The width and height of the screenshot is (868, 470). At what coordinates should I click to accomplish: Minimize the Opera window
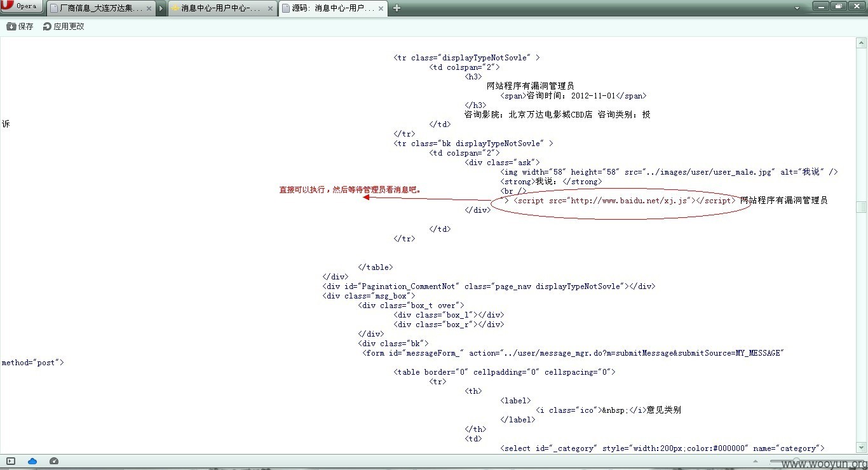(x=821, y=6)
